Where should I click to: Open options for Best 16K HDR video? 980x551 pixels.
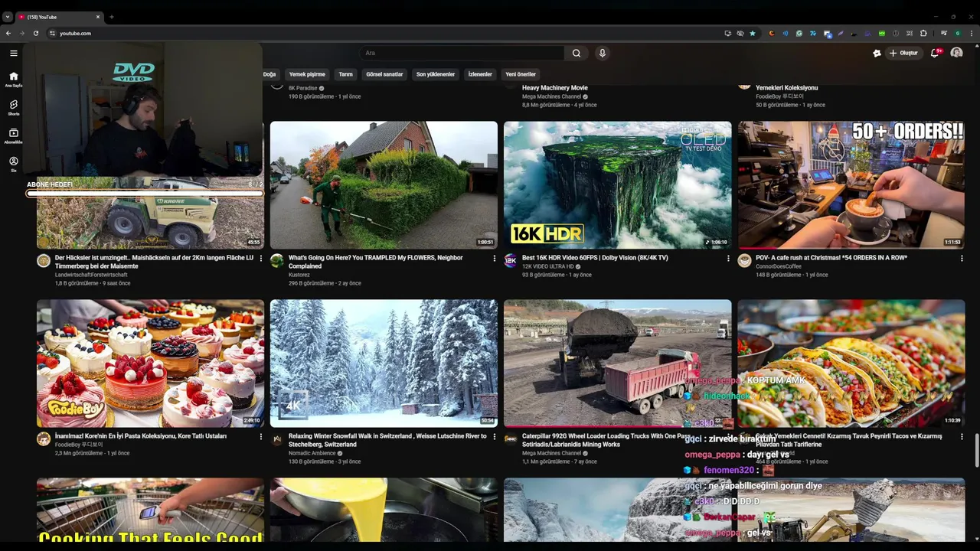tap(727, 259)
